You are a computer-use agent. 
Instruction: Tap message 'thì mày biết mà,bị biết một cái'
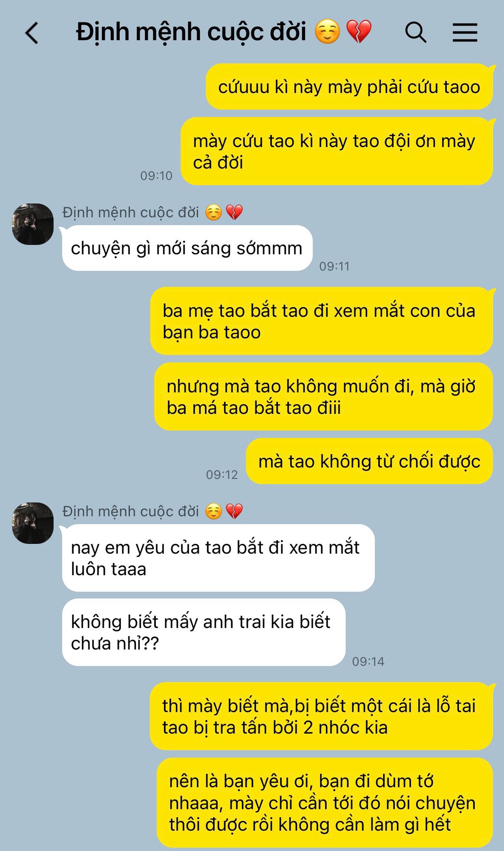[322, 716]
